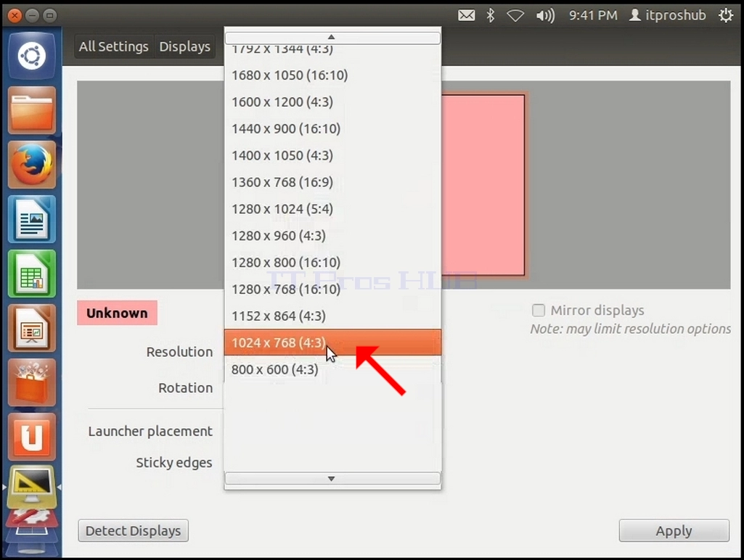
Task: Launch LibreOffice Calc spreadsheet
Action: point(32,273)
